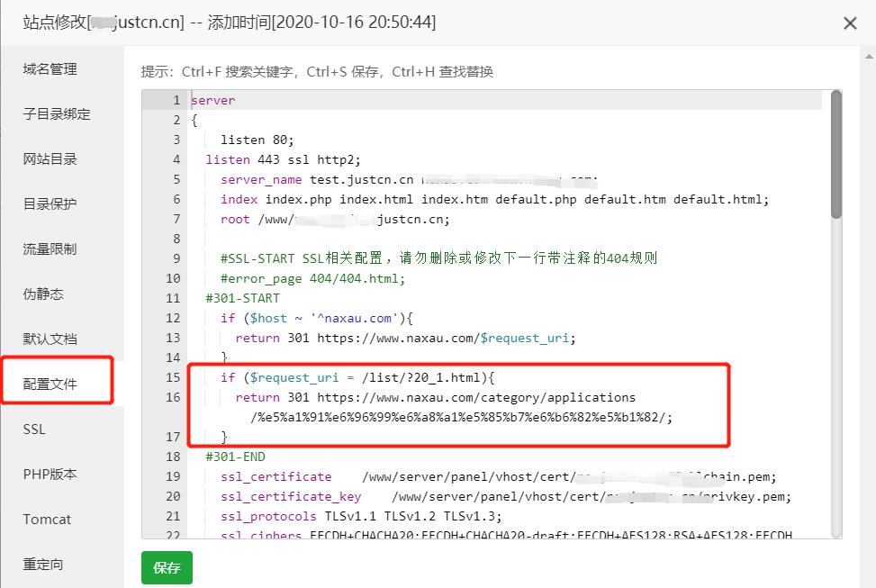Image resolution: width=876 pixels, height=588 pixels.
Task: Click the editor vertical scrollbar thumb
Action: pyautogui.click(x=835, y=153)
